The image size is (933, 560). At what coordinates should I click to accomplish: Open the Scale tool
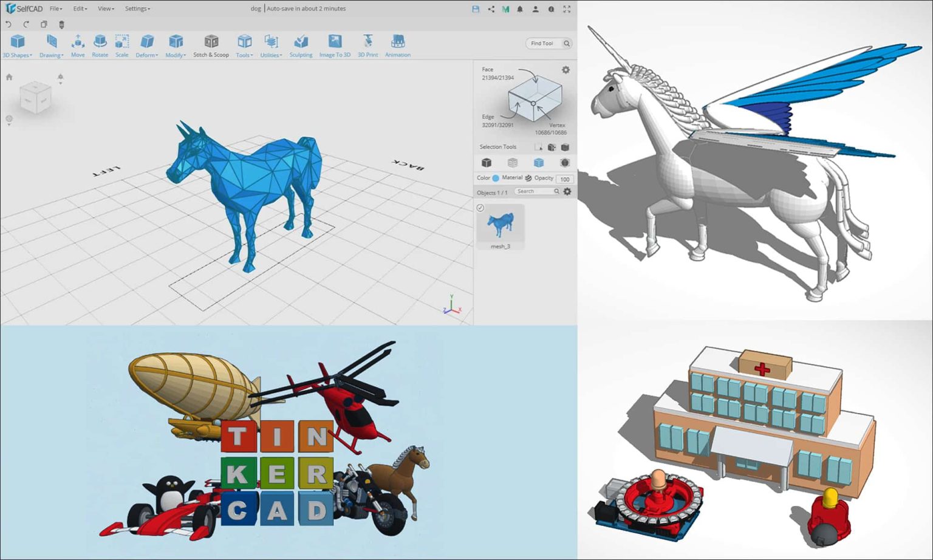click(121, 43)
